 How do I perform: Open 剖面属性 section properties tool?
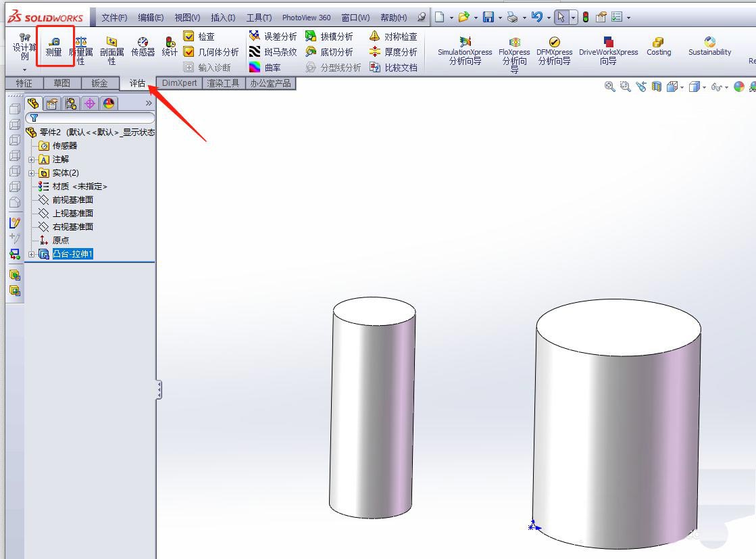pos(111,50)
